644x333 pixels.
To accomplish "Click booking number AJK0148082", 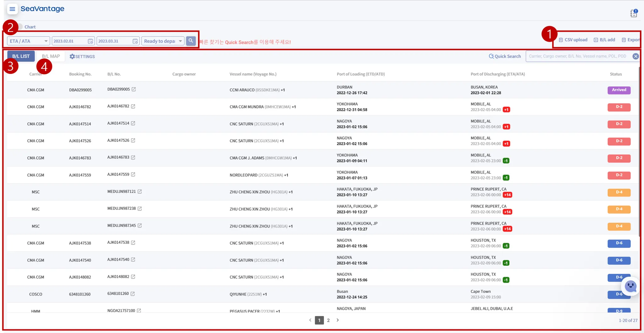I will (80, 277).
